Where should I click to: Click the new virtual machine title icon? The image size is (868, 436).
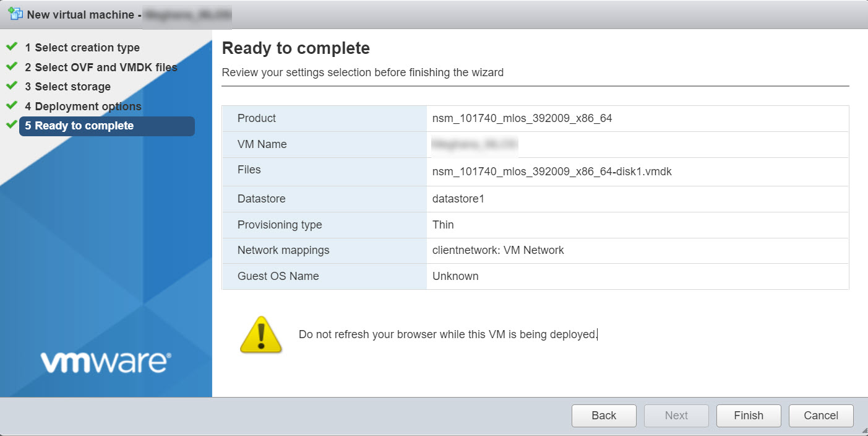click(15, 14)
